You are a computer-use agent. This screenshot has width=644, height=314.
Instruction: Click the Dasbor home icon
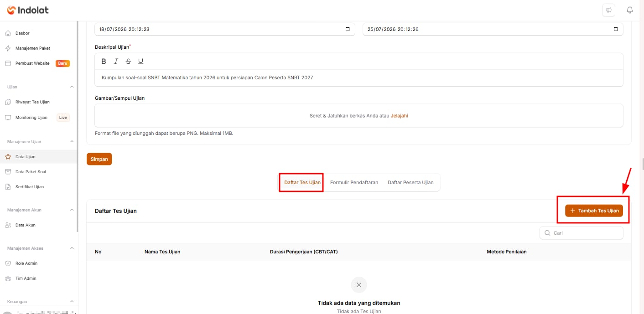pos(8,33)
